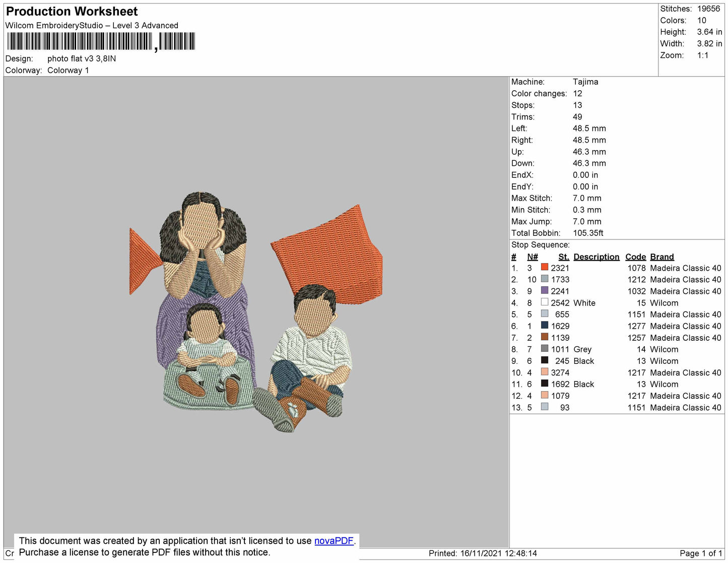
Task: Select the peach swatch in stop 10
Action: 544,371
